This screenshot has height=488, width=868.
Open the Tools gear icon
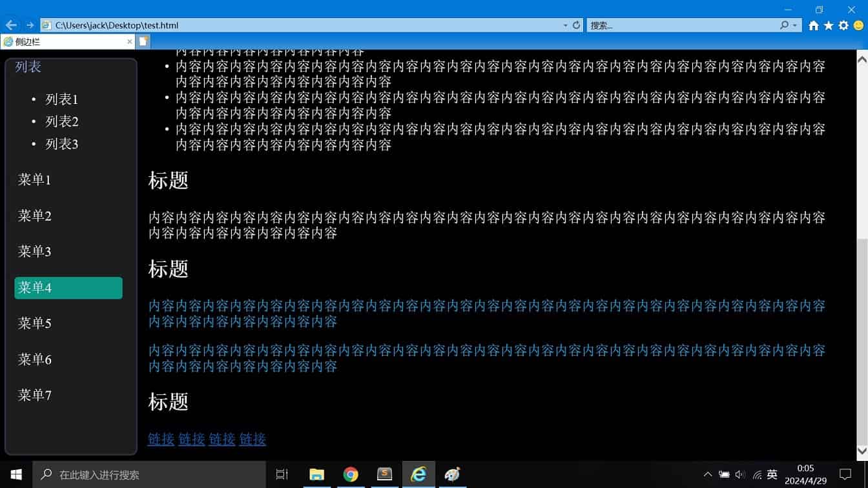tap(843, 25)
